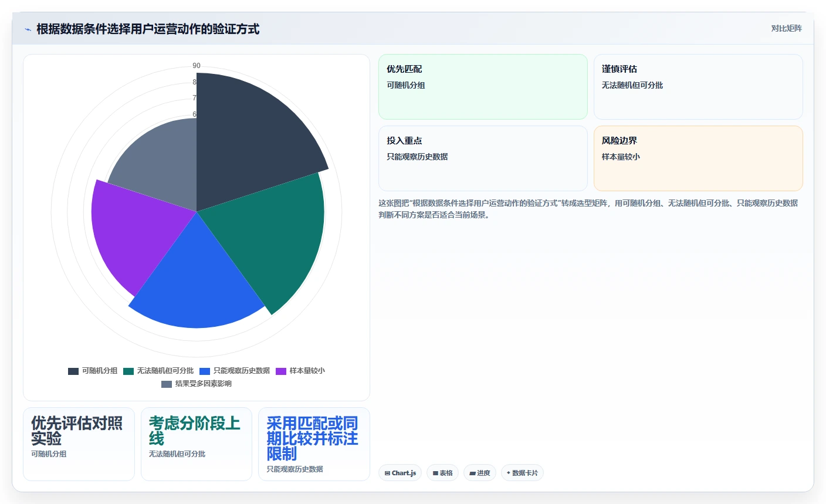Select the purple polar chart segment
Screen dimensions: 826x504
coord(141,229)
